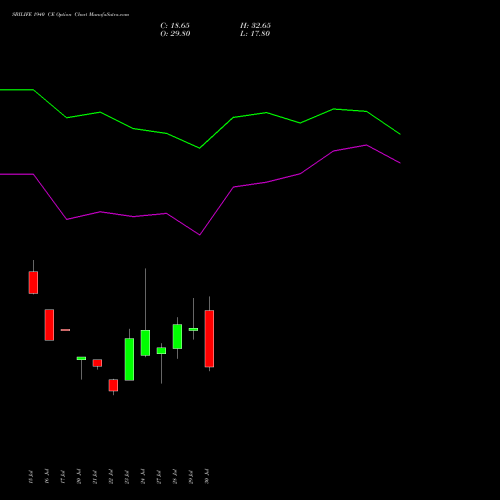Click the tall green candle above 23 Jul
The image size is (500, 500).
[x=129, y=359]
